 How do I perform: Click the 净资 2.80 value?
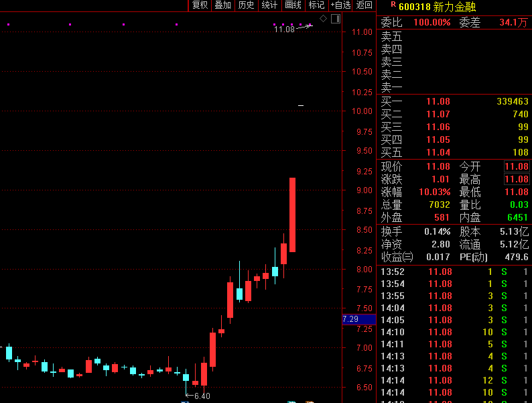(x=441, y=245)
